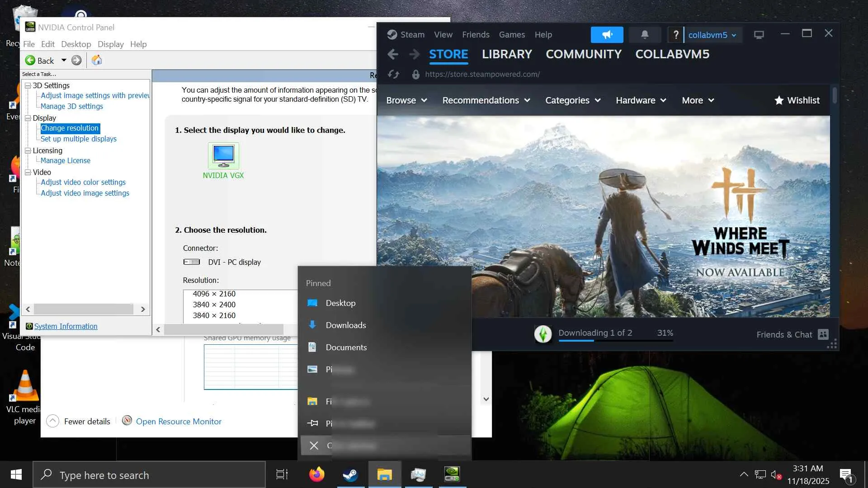The height and width of the screenshot is (488, 868).
Task: Open Firefox from the taskbar
Action: coord(316,474)
